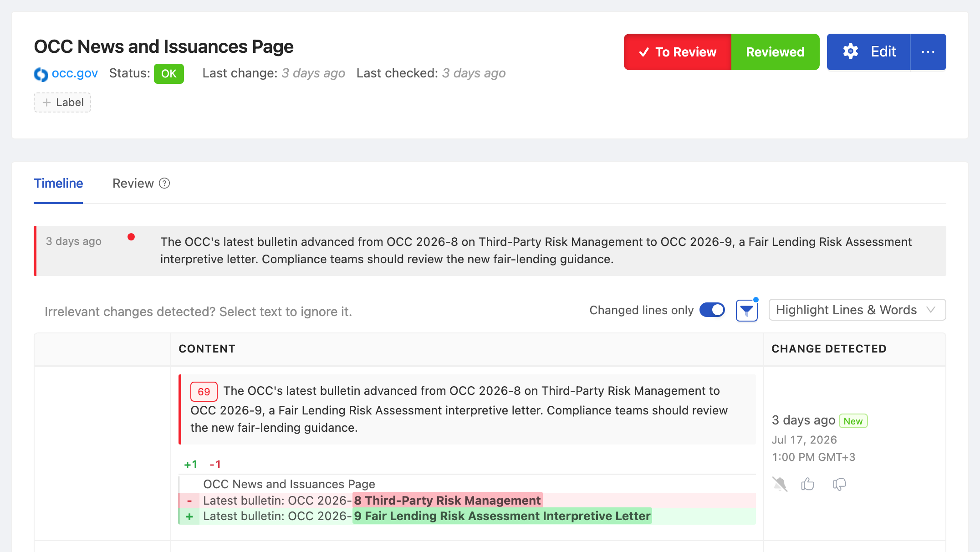Click the Irrelevant changes detected hint text
980x552 pixels.
click(198, 312)
